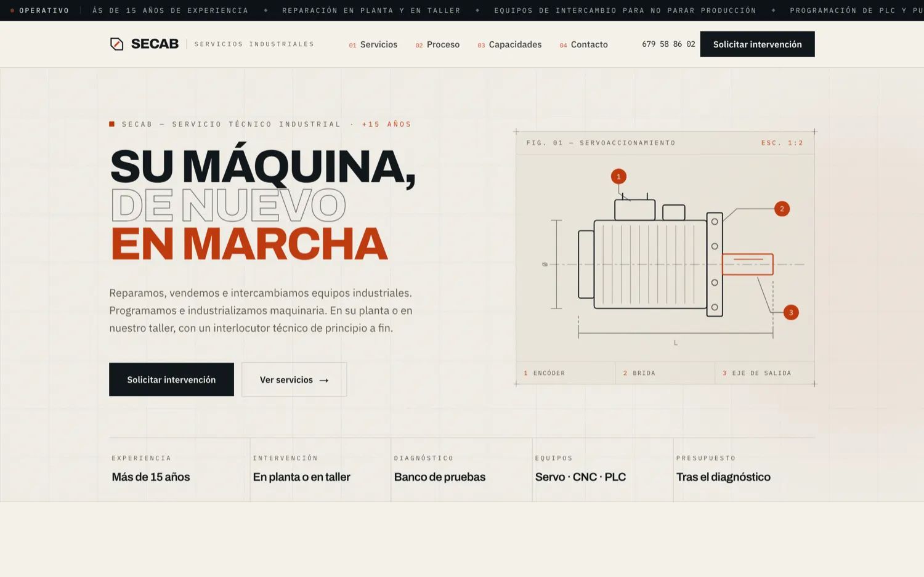924x577 pixels.
Task: Select marker 3 on the servo diagram
Action: click(791, 312)
